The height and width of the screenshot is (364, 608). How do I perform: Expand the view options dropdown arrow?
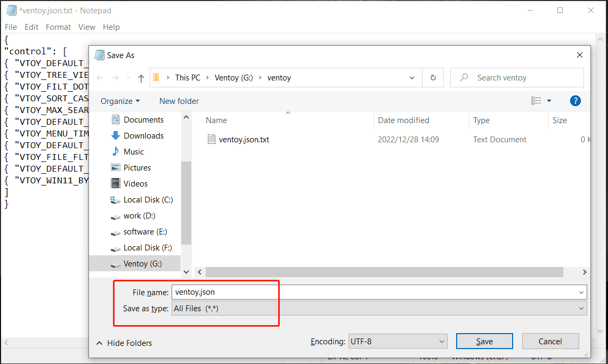pyautogui.click(x=549, y=101)
